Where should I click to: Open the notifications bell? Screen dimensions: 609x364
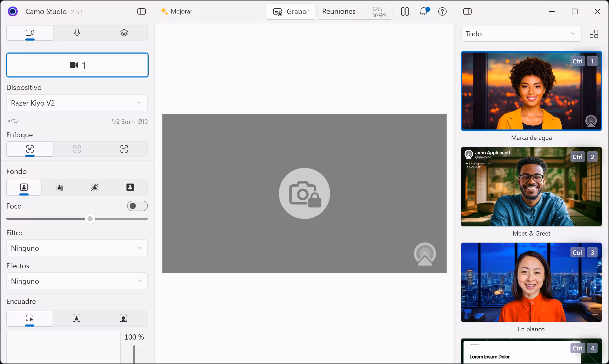coord(424,11)
